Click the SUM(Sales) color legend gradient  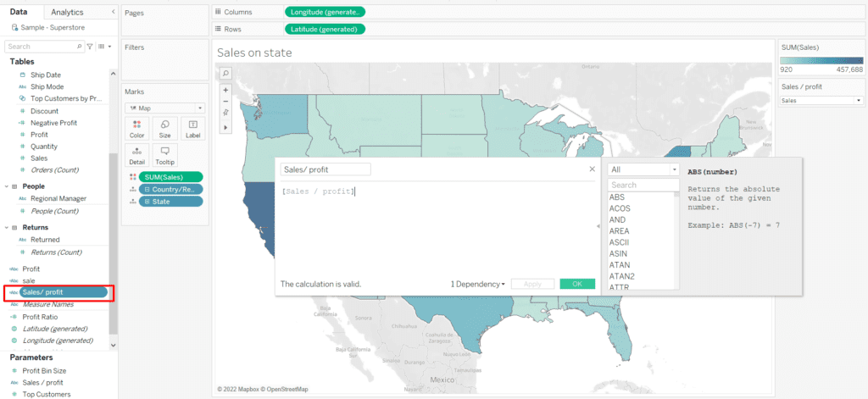[x=821, y=60]
